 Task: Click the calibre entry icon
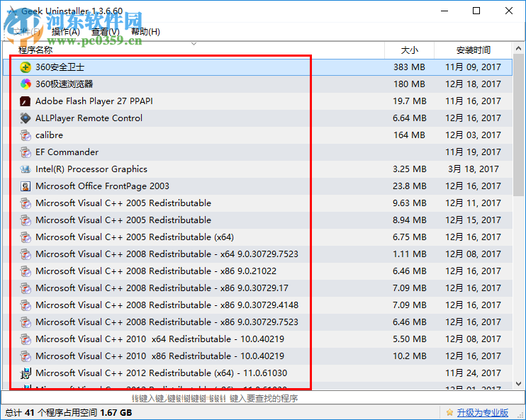point(26,135)
